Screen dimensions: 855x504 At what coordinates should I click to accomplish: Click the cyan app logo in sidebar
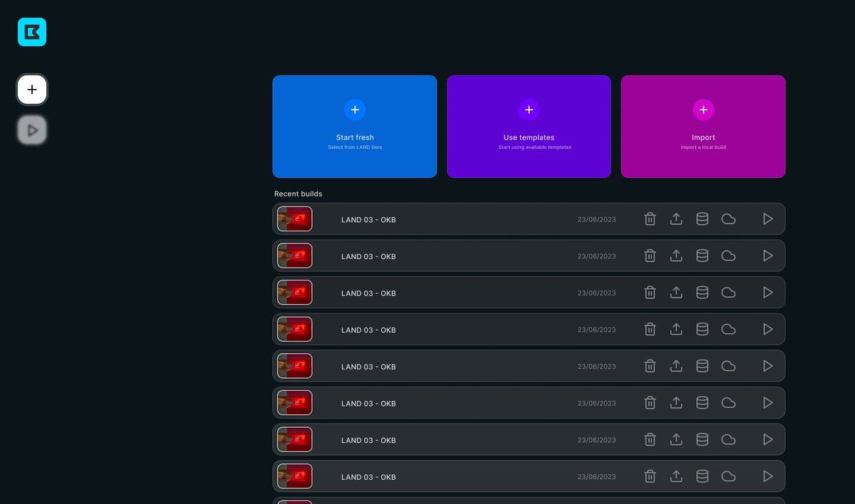point(32,32)
